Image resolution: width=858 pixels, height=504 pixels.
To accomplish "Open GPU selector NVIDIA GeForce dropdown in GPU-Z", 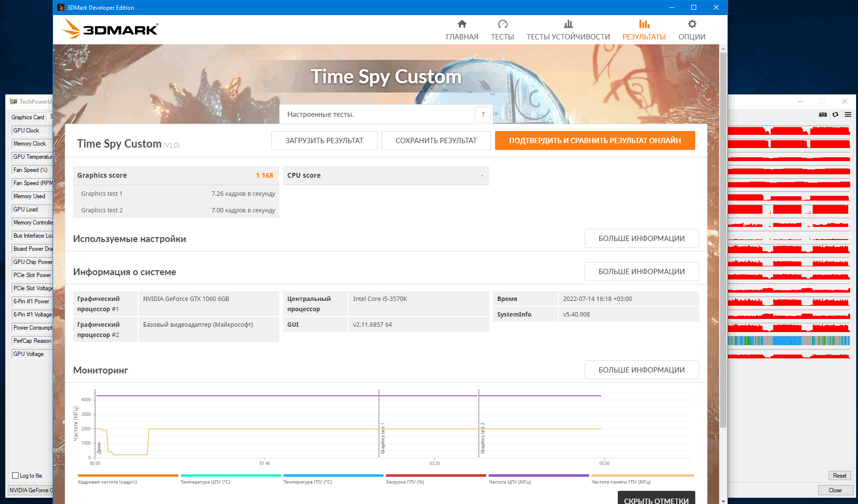I will [x=31, y=490].
